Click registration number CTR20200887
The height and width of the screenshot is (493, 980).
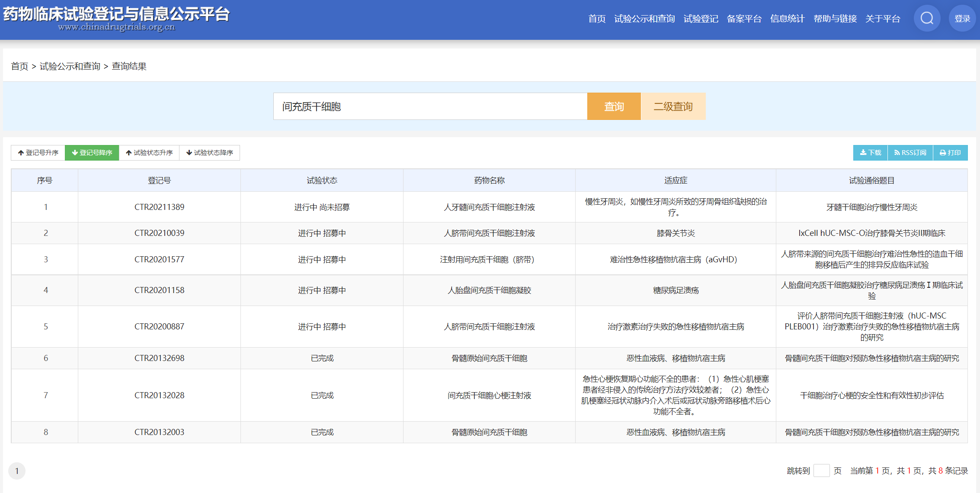[x=159, y=326]
